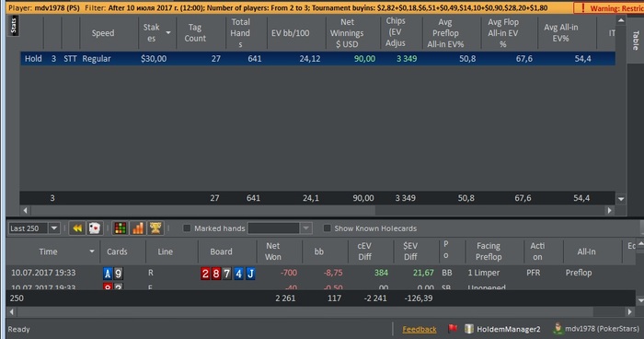Sort hands by cEV Diff header
Viewport: 644px width, 339px height.
pos(364,251)
